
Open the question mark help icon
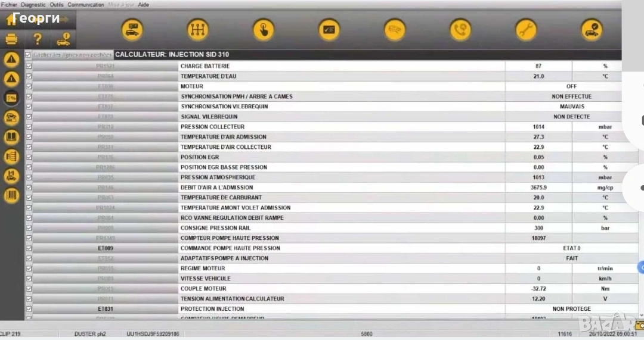37,40
